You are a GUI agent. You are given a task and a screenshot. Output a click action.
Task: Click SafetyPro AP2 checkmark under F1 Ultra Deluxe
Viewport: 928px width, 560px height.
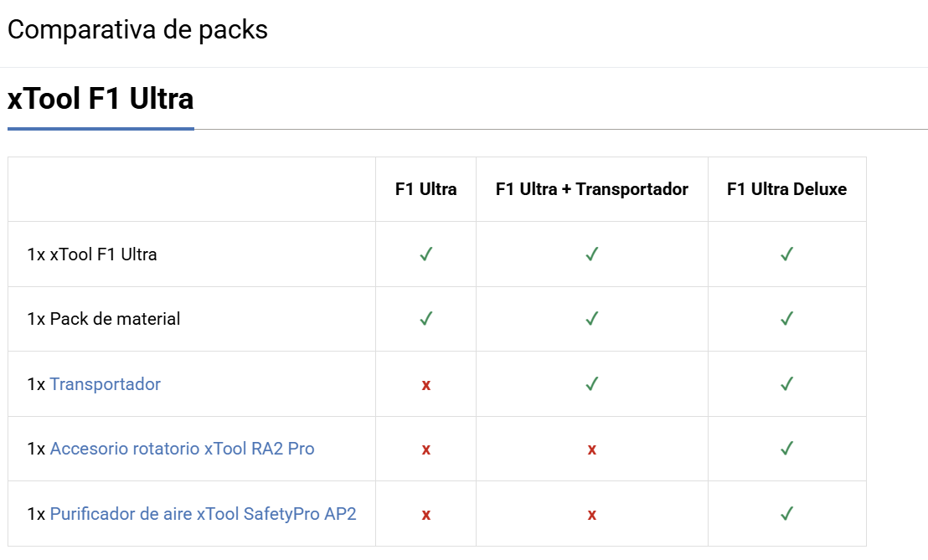click(786, 513)
